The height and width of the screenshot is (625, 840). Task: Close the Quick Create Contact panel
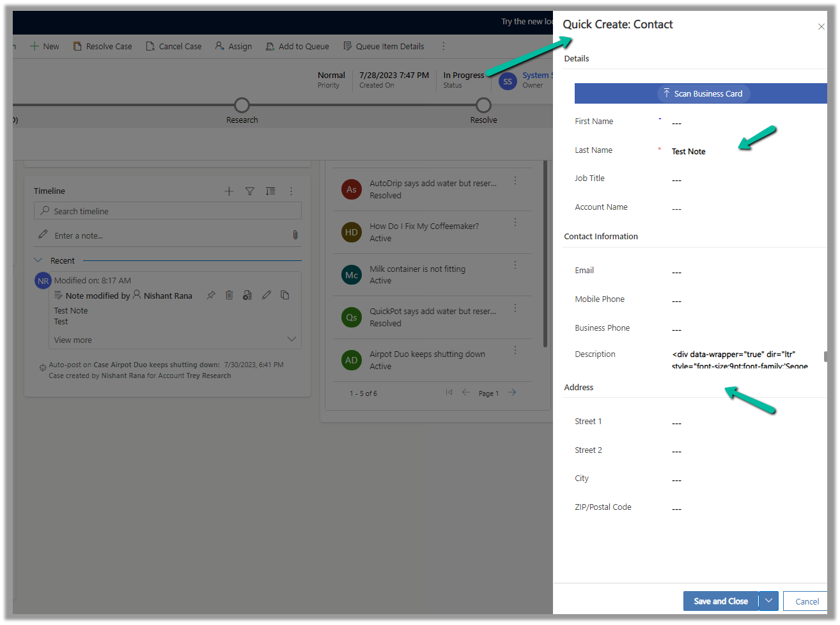pyautogui.click(x=821, y=26)
